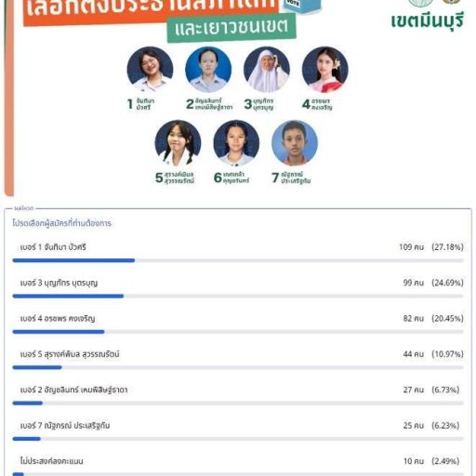Viewport: 476px width, 476px height.
Task: Click the เบอร์ 3 บุญภัทร บุตรบุญ progress bar
Action: (238, 297)
